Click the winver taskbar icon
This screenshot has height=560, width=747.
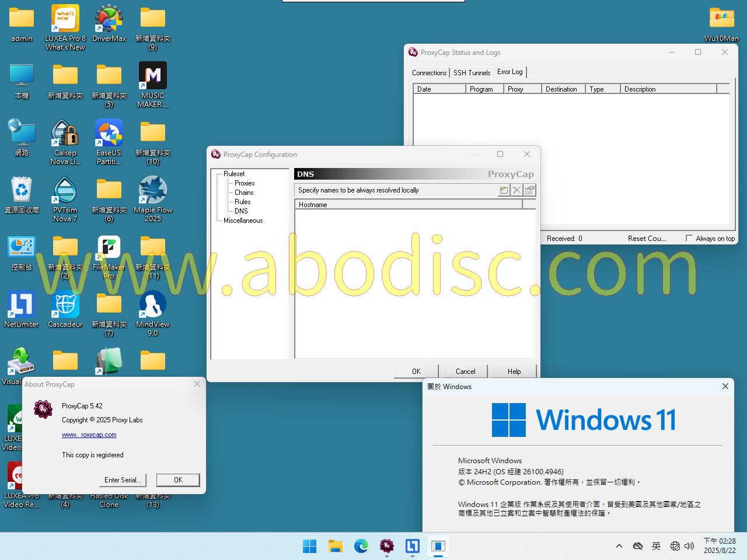[438, 546]
